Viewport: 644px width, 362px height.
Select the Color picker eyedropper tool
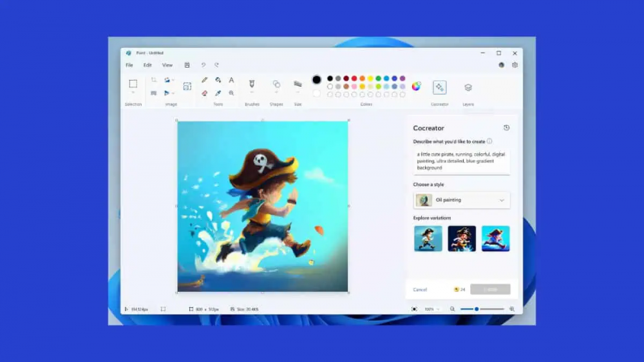click(x=218, y=93)
